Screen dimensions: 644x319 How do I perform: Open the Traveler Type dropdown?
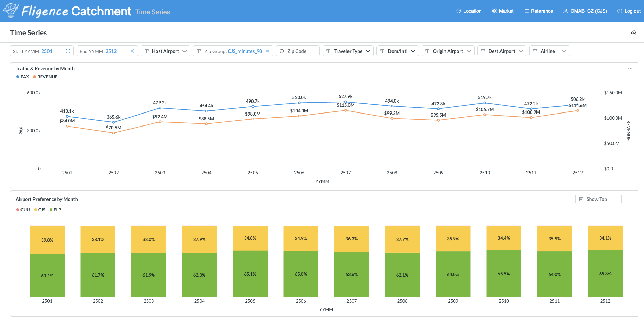click(348, 51)
